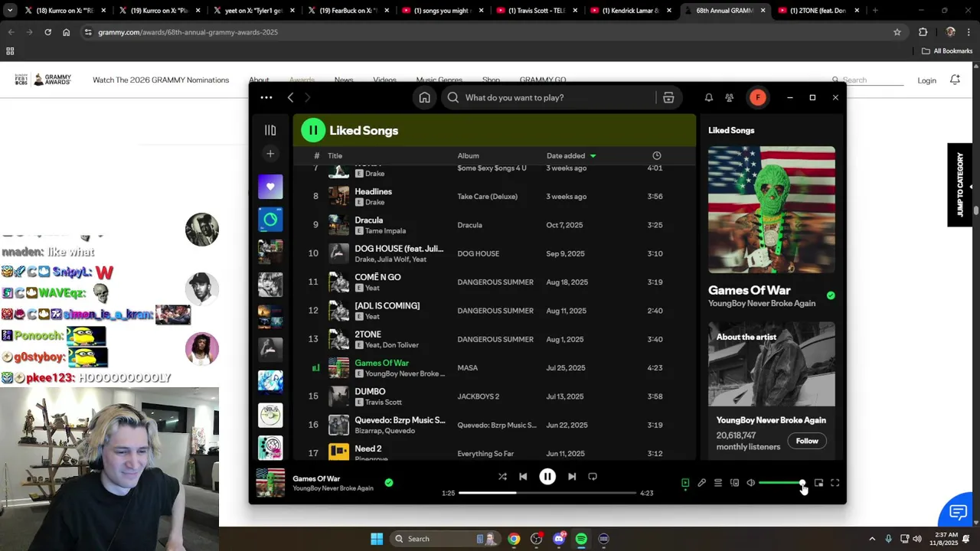Open the play queue icon
The image size is (980, 551).
(x=718, y=483)
